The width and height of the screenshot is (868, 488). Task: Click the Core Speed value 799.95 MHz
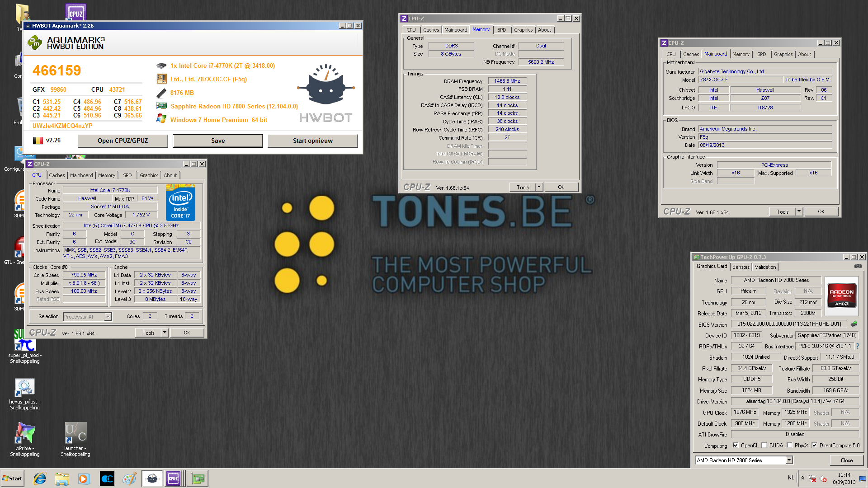point(84,275)
